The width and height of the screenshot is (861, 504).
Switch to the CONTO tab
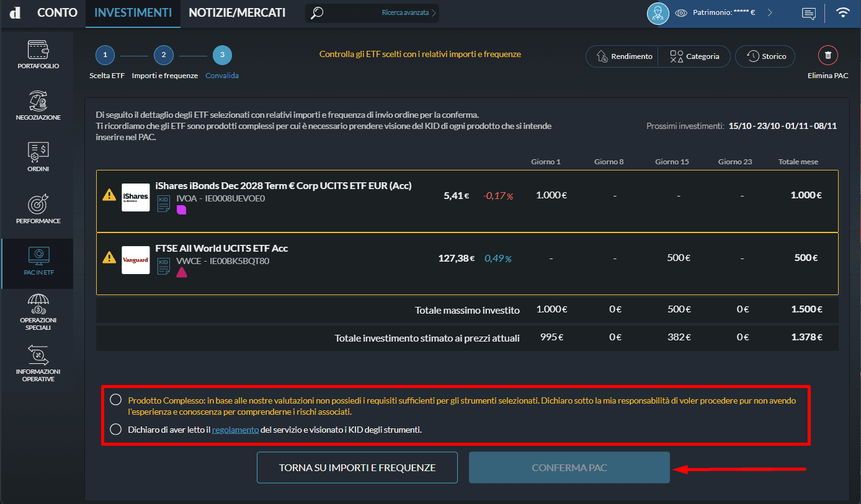click(x=57, y=12)
